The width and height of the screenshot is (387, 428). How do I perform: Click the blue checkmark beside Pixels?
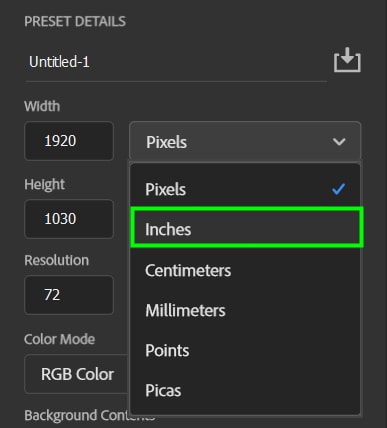point(338,189)
